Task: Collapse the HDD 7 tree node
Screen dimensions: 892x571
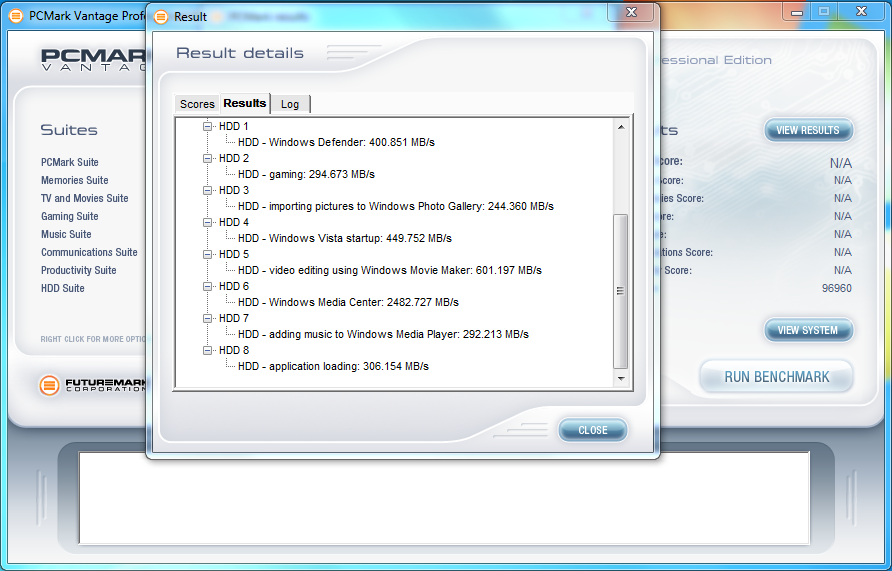Action: (x=208, y=318)
